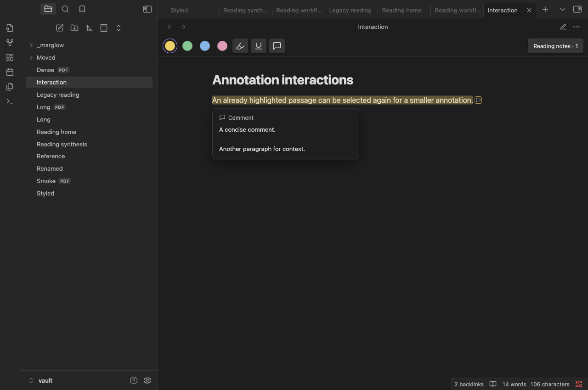Switch to the Styled tab
Screen dimensions: 588x390
[x=179, y=10]
